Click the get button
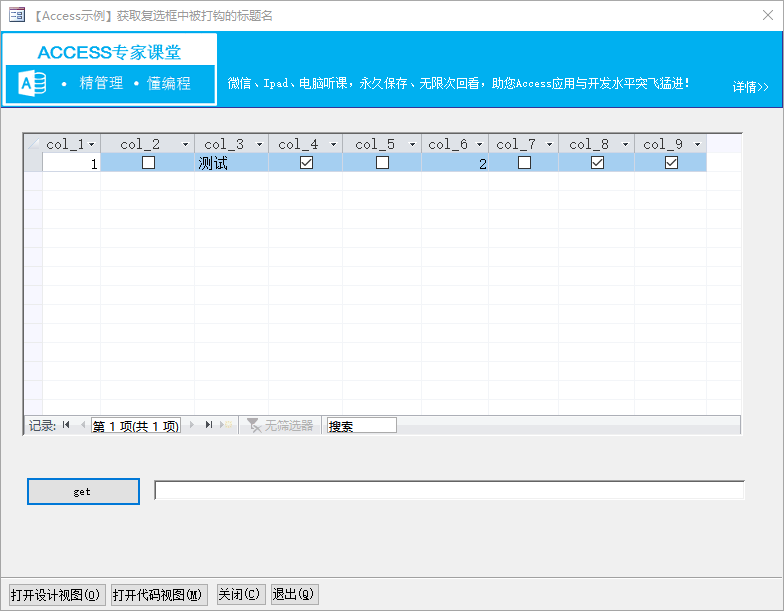This screenshot has height=611, width=784. tap(83, 492)
